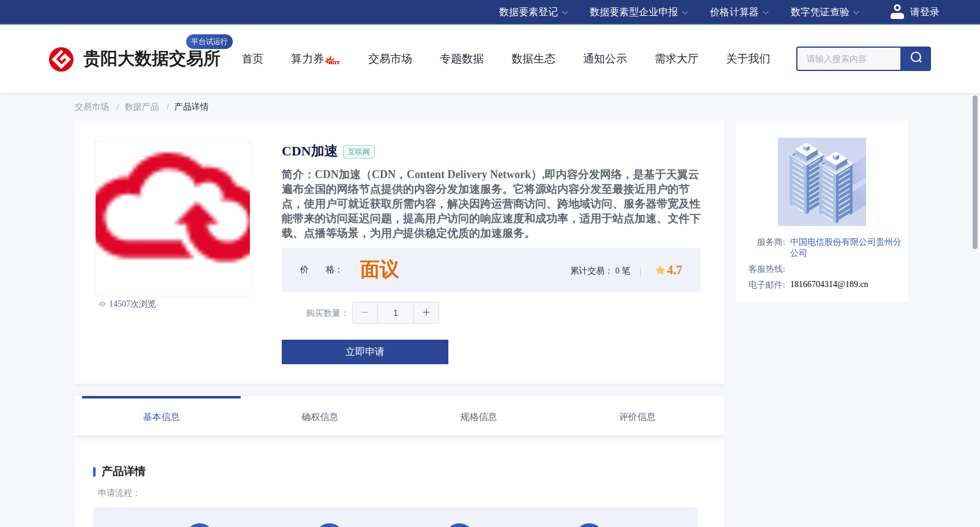Viewport: 980px width, 527px height.
Task: Open 关于我们 navigation item
Action: pos(748,59)
